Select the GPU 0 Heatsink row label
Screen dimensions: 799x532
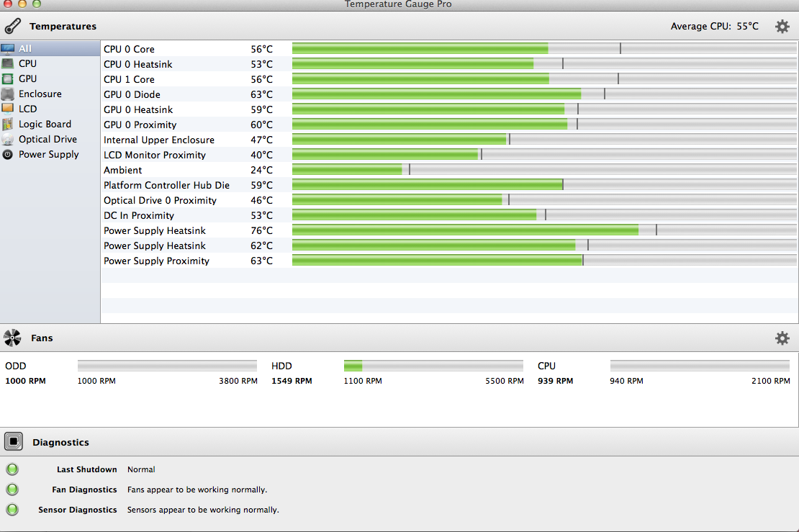pyautogui.click(x=138, y=109)
